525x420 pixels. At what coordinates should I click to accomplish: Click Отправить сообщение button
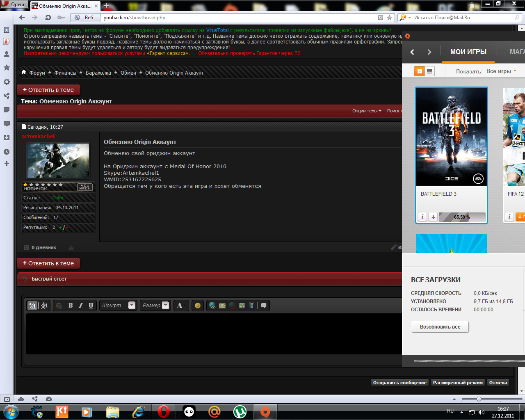click(x=400, y=383)
